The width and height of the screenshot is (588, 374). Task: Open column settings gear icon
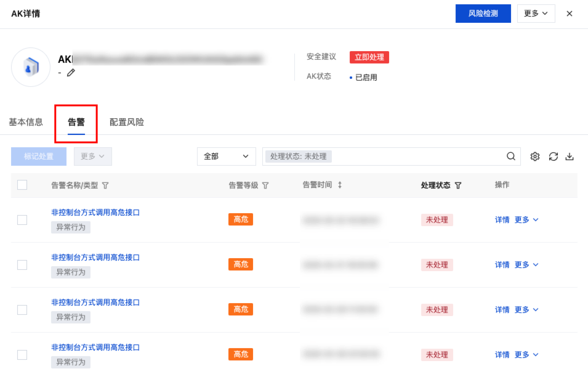535,157
